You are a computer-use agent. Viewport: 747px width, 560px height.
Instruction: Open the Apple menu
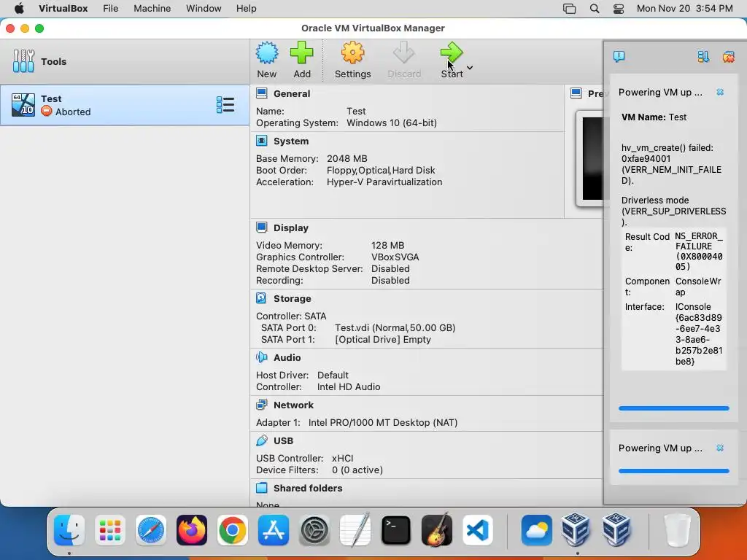click(19, 9)
